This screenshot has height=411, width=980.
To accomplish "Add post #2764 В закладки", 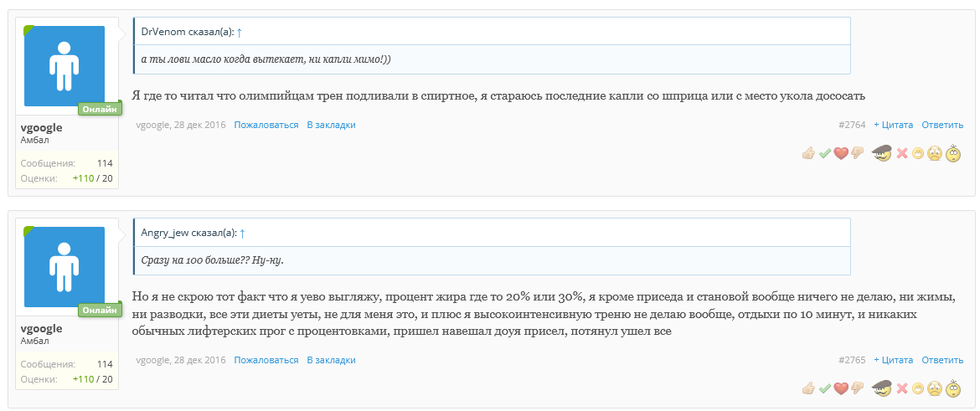I will [331, 125].
